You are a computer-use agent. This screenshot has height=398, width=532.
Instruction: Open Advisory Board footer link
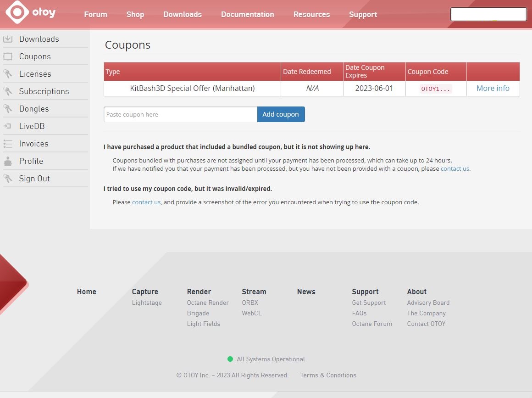[428, 303]
